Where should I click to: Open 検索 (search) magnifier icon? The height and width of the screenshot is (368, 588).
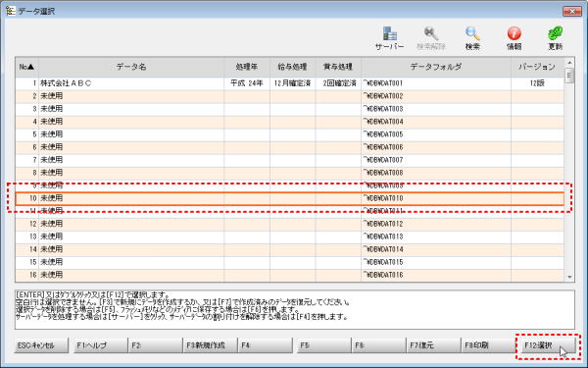point(472,38)
